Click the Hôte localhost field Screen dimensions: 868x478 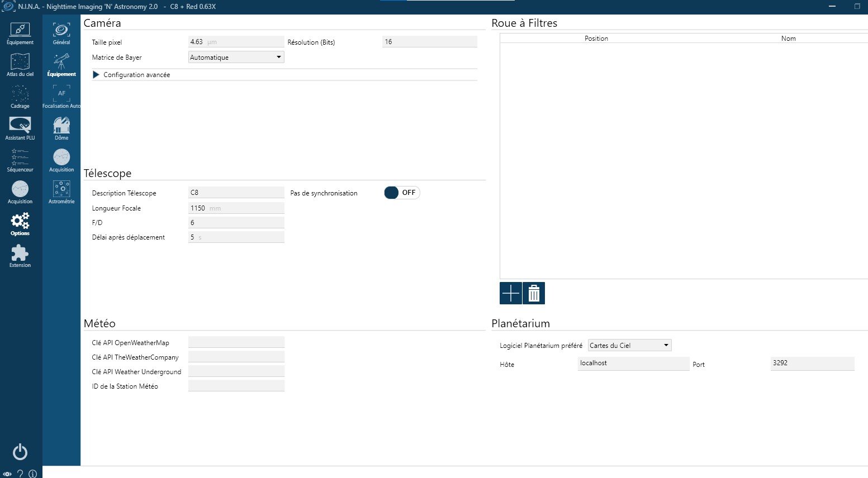pyautogui.click(x=634, y=364)
